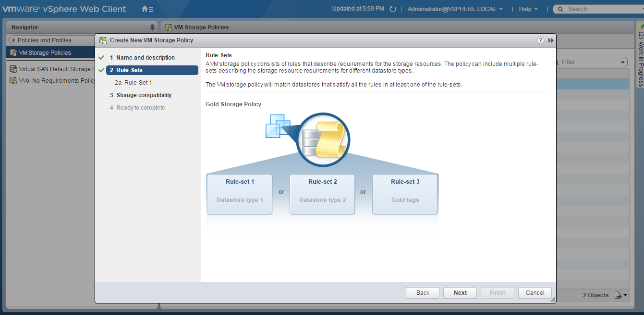This screenshot has height=315, width=644.
Task: Open the Work In Progress side panel
Action: coord(641,55)
